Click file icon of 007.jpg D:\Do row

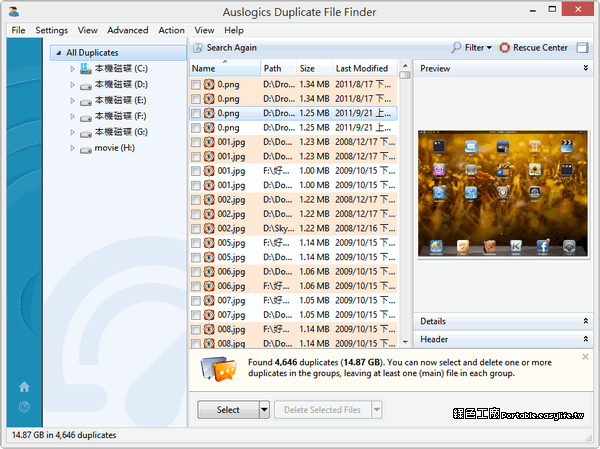click(209, 315)
